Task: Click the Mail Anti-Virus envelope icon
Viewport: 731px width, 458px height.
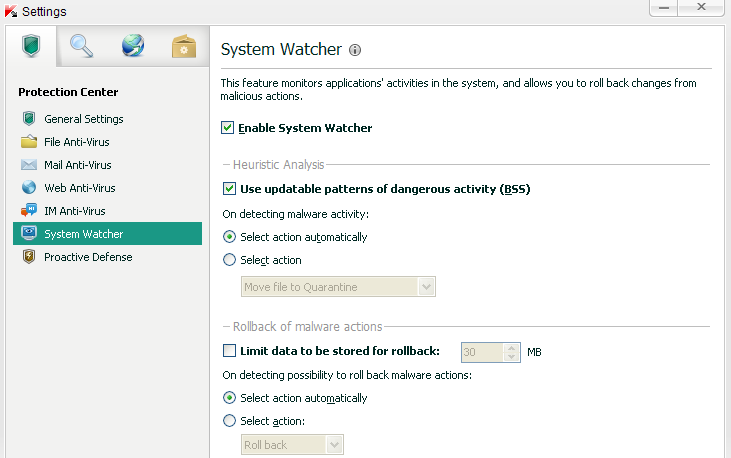Action: coord(29,165)
